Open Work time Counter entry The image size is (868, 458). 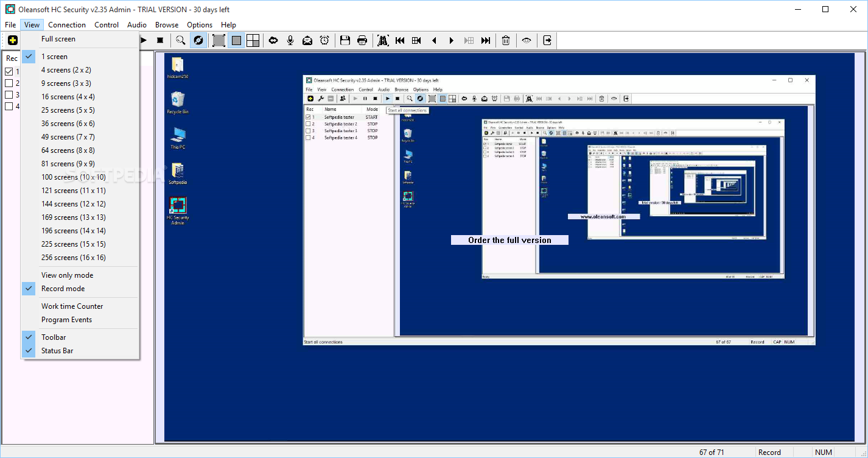tap(80, 306)
